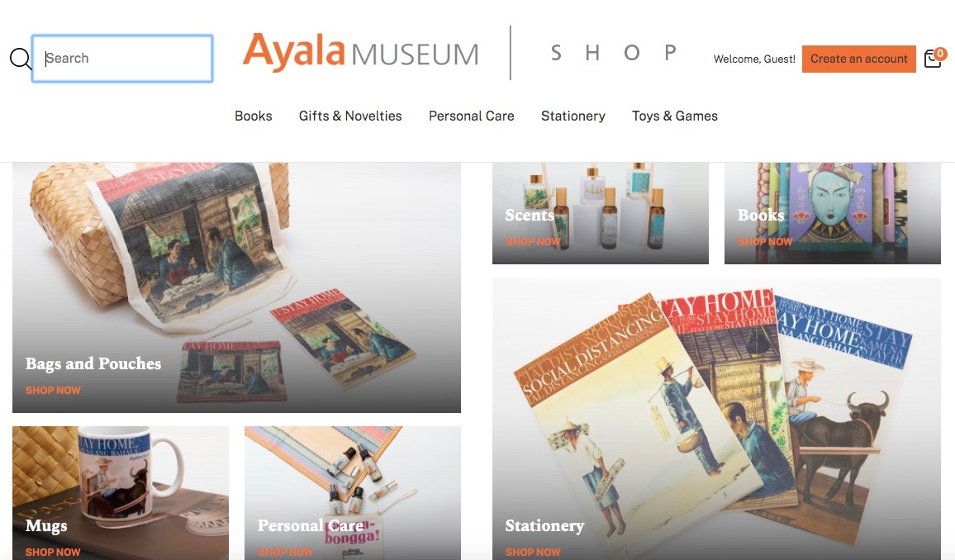
Task: Open the Scents bottles thumbnail
Action: coord(601,213)
